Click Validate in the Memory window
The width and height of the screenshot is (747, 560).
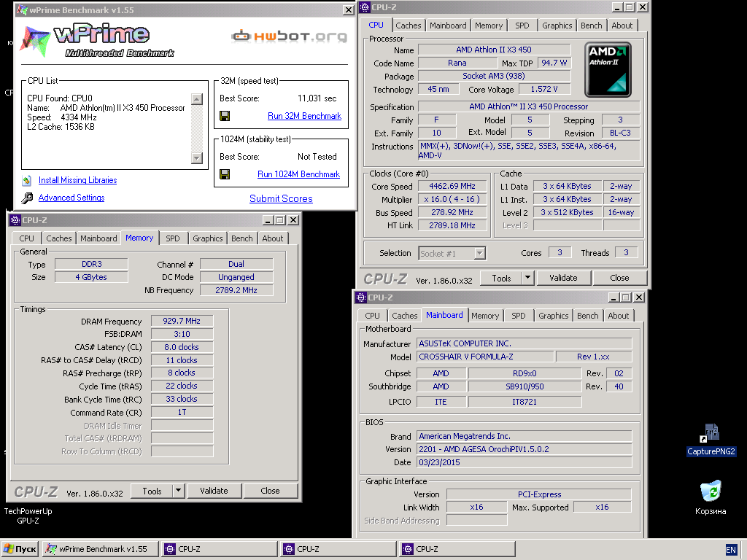tap(214, 491)
